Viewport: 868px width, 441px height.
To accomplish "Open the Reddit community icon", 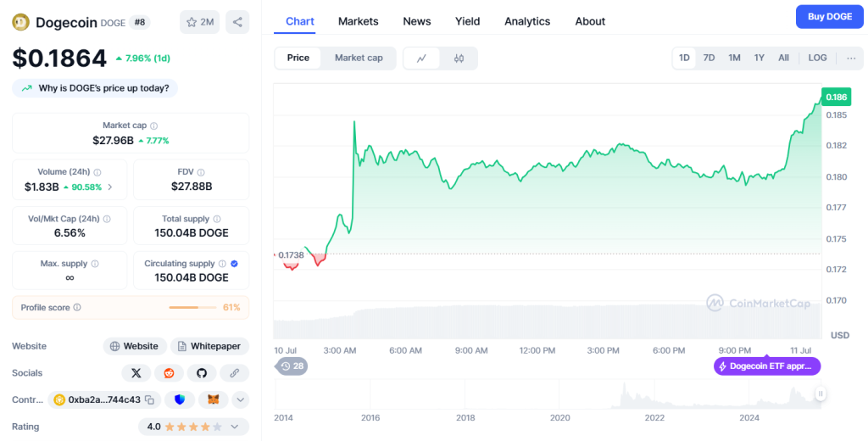I will click(x=169, y=373).
